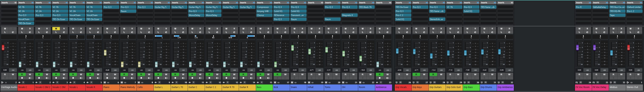Expand the Inserts header on Grp Vocals
Viewport: 644px width, 92px height.
point(400,3)
